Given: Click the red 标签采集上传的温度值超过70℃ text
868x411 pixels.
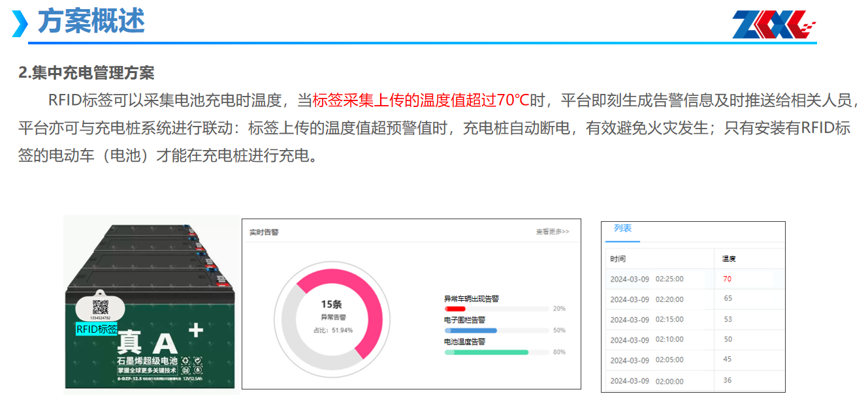Looking at the screenshot, I should (421, 100).
